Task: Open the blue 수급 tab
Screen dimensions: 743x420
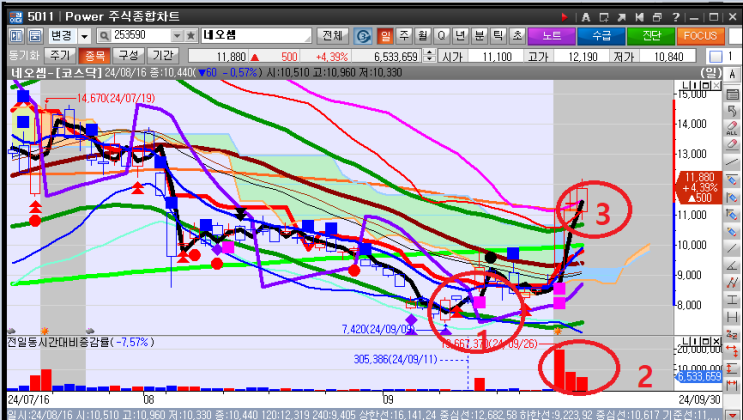Action: 601,36
